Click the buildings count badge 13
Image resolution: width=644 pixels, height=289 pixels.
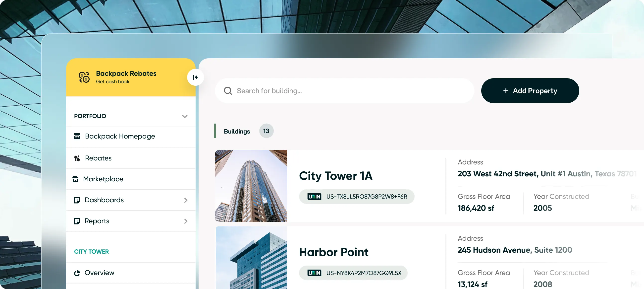point(266,131)
